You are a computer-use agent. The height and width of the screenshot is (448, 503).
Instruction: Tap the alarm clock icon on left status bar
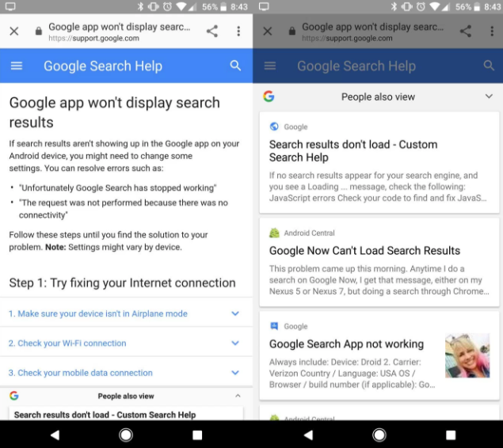pyautogui.click(x=167, y=6)
